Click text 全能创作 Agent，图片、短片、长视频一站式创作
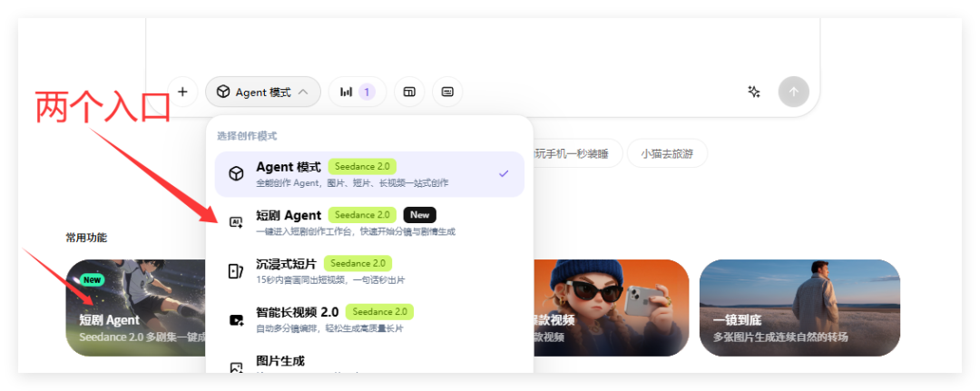 coord(352,183)
